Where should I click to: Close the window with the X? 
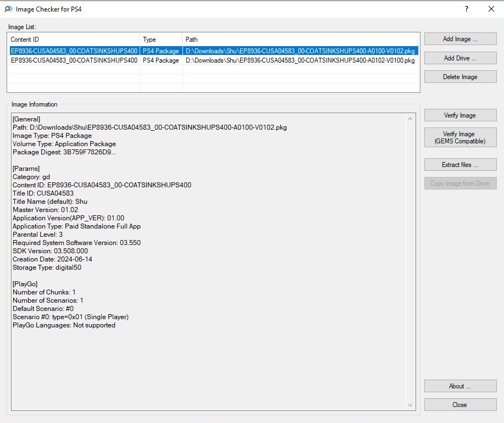click(491, 9)
